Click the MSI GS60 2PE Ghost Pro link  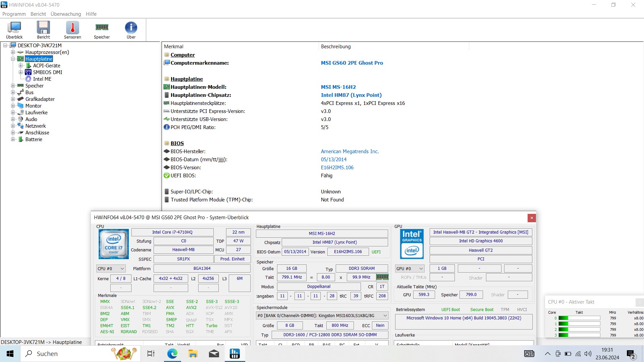pos(352,63)
